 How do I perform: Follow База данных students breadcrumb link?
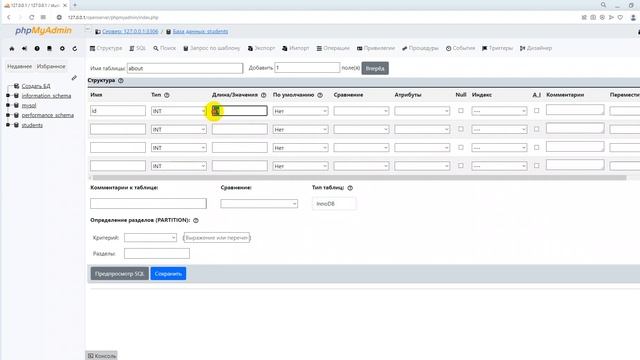pyautogui.click(x=200, y=31)
